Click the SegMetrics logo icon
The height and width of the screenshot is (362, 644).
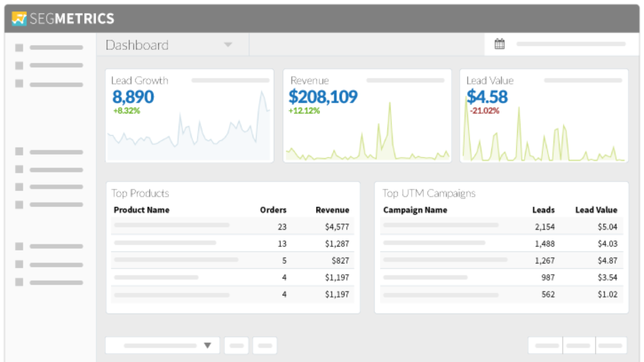point(19,19)
